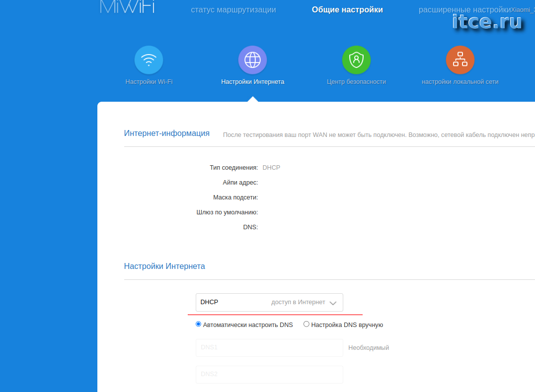
Task: Click the WAN port warning message
Action: (x=379, y=135)
